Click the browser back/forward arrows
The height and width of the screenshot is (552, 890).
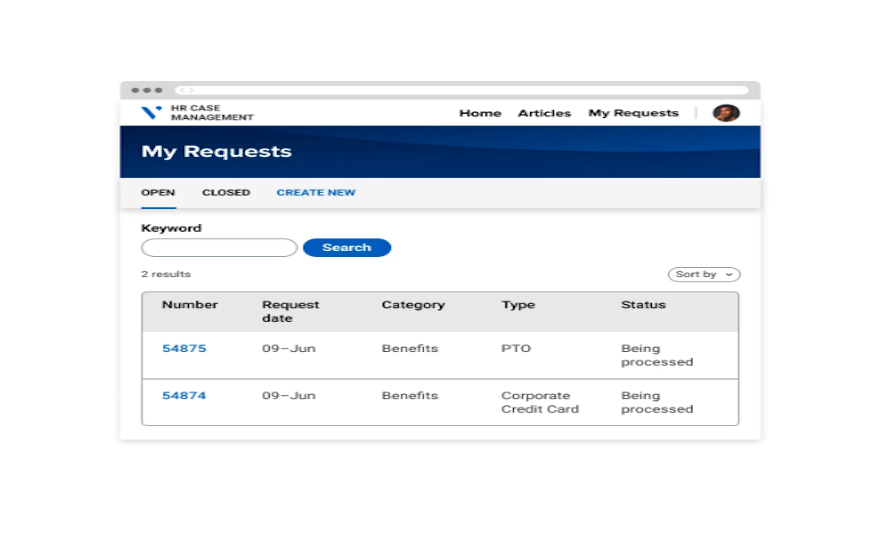point(187,90)
